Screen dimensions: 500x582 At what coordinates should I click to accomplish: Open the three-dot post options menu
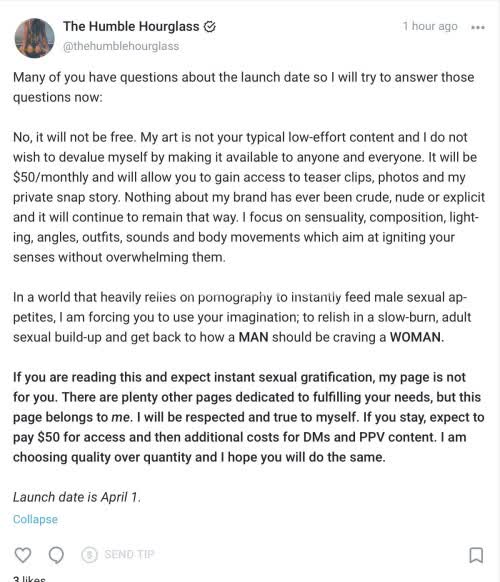click(478, 27)
